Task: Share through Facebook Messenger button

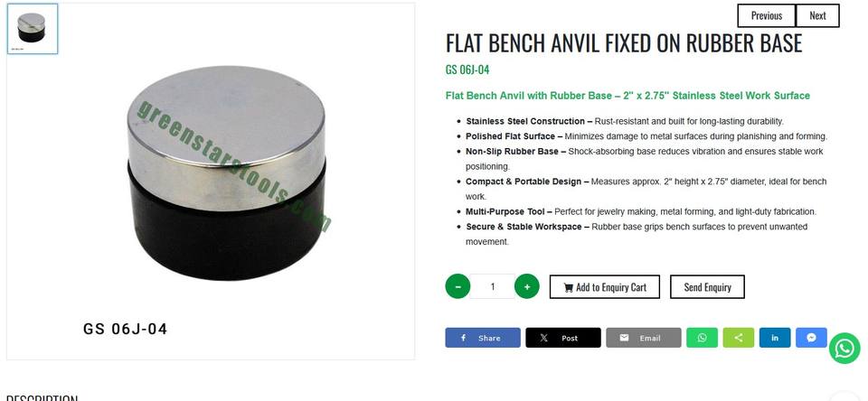Action: click(x=812, y=338)
